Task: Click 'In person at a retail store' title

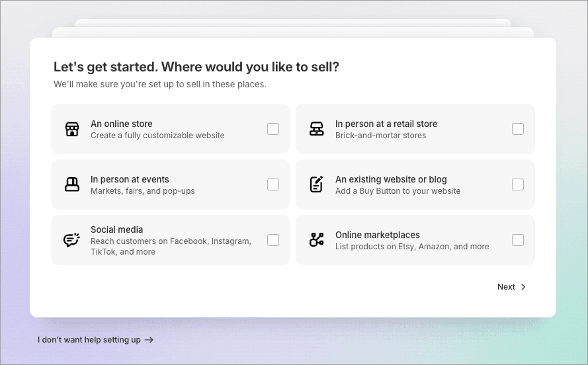Action: coord(386,124)
